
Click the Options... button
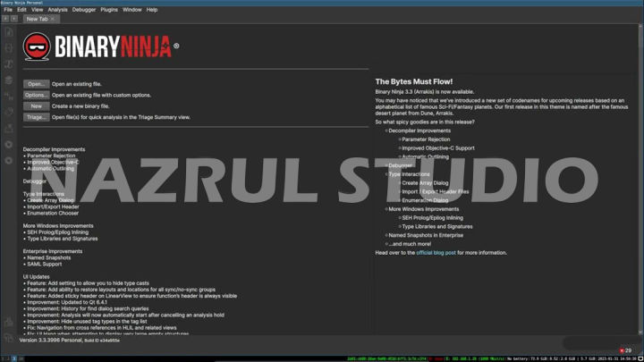coord(36,96)
